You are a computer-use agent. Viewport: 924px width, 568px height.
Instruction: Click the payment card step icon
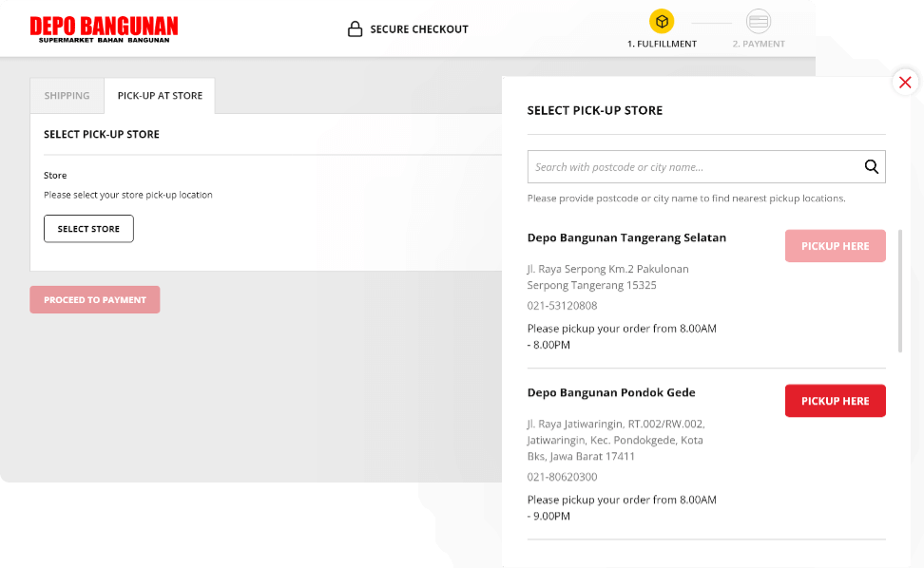point(759,21)
